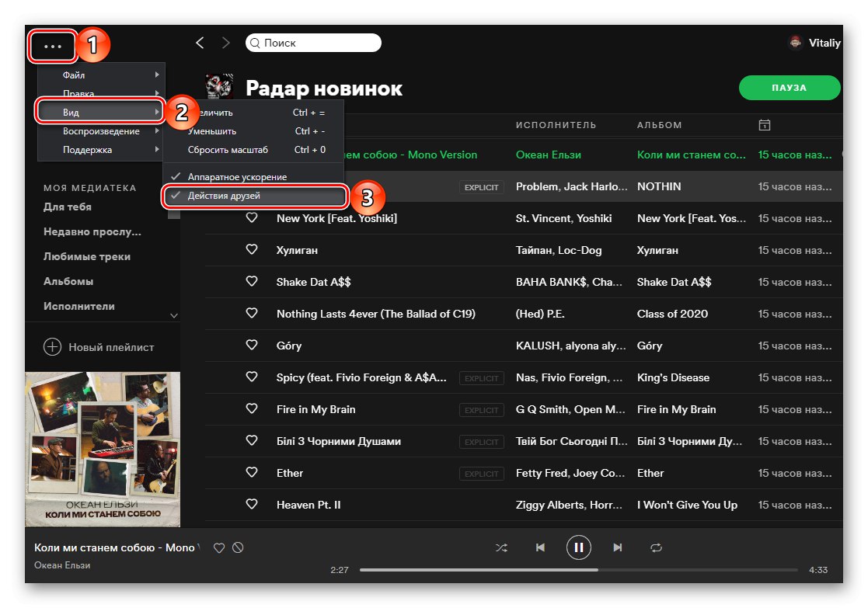Image resolution: width=868 pixels, height=608 pixels.
Task: Click the green ПАУЗА button
Action: click(x=790, y=88)
